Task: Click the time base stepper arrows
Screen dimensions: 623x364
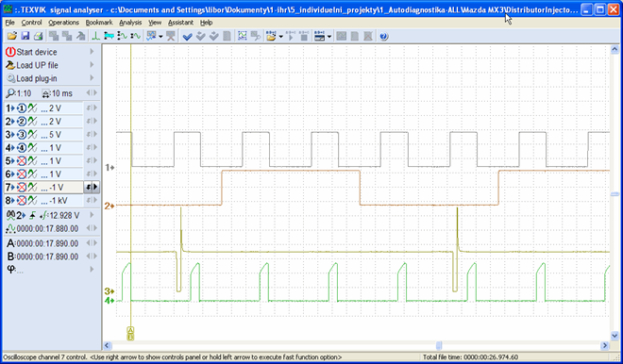Action: click(92, 92)
